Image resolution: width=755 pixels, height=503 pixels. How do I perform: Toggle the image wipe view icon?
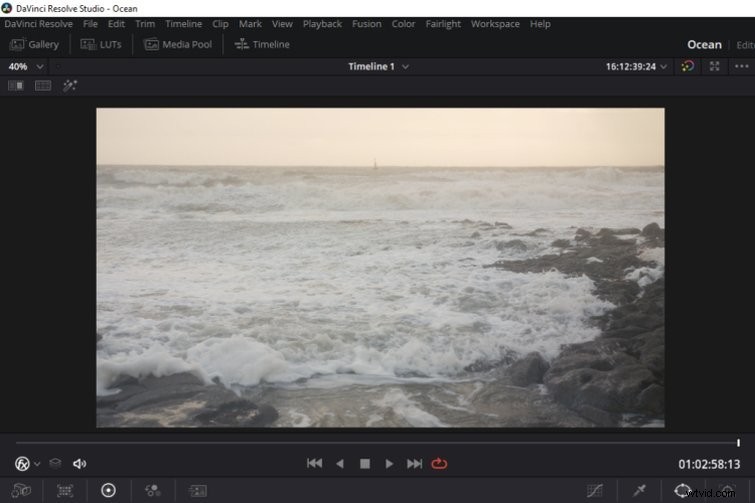(x=15, y=86)
